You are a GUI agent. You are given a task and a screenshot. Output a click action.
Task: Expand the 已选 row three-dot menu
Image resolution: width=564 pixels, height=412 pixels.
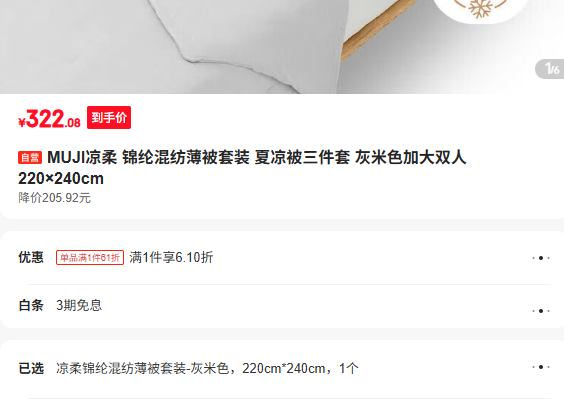point(541,367)
